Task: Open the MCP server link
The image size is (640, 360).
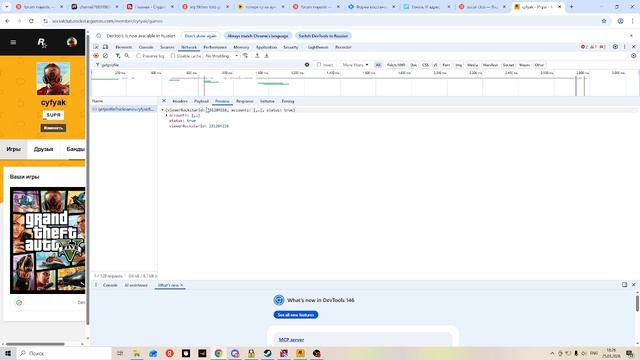Action: pyautogui.click(x=291, y=340)
